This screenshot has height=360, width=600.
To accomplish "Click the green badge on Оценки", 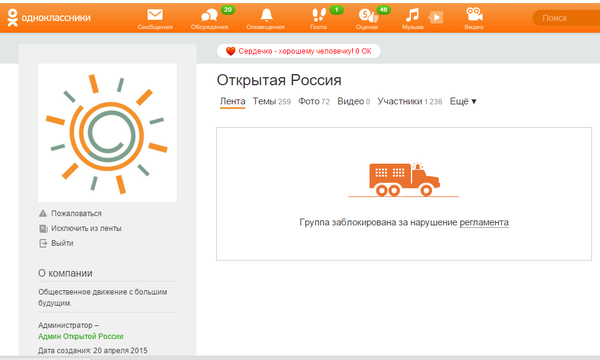I will 383,10.
